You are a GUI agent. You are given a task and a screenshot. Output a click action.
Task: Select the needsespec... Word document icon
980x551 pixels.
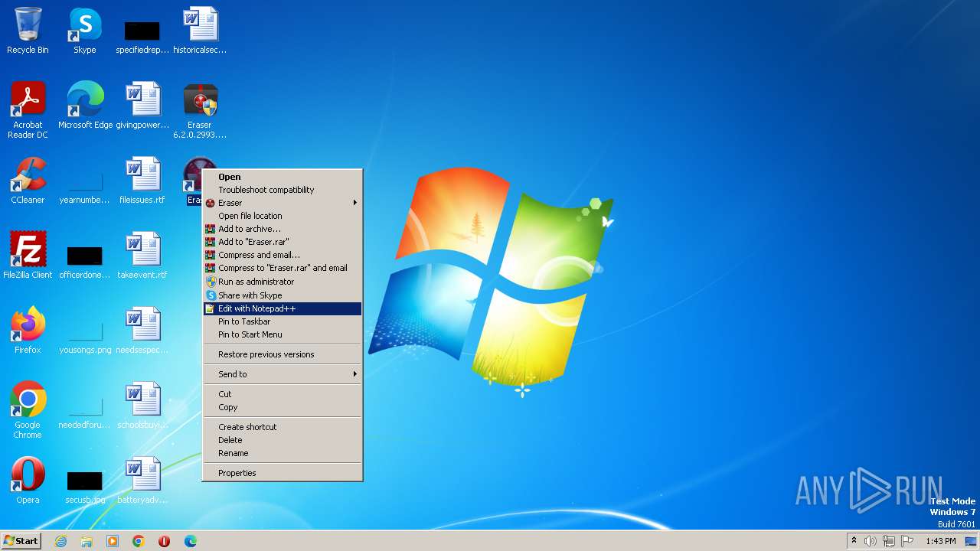142,331
